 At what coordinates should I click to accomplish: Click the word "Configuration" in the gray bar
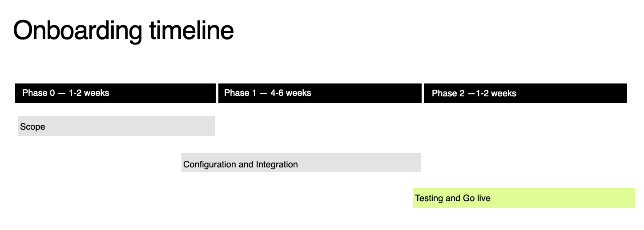pyautogui.click(x=210, y=164)
